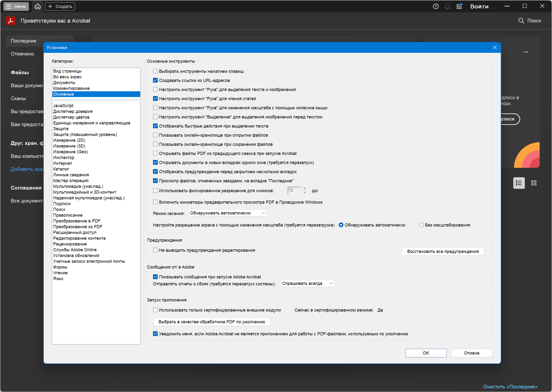Viewport: 552px width, 392px height.
Task: Close the Установки dialog with X
Action: (x=495, y=48)
